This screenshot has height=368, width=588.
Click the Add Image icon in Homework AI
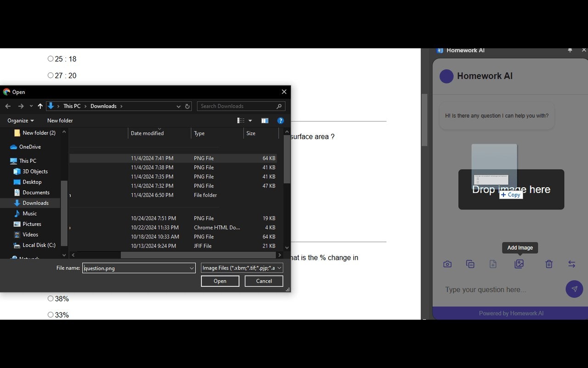[x=519, y=264]
